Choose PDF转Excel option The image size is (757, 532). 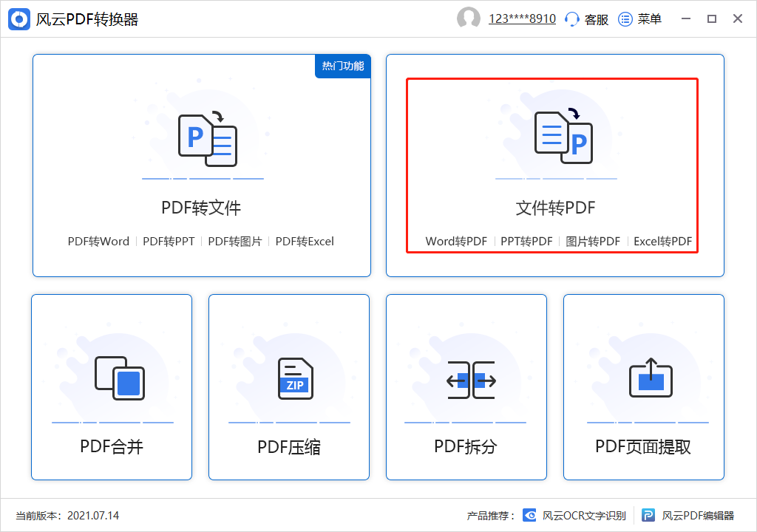tap(305, 242)
